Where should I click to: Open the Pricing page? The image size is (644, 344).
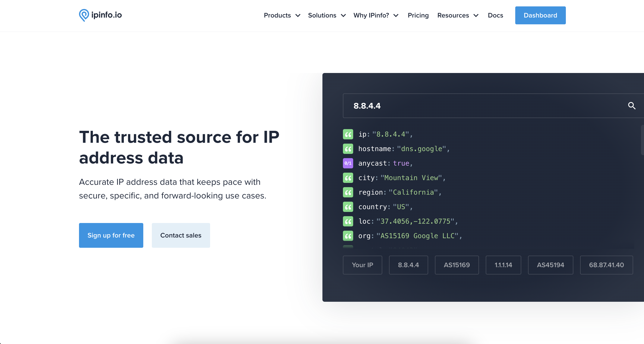pyautogui.click(x=418, y=15)
